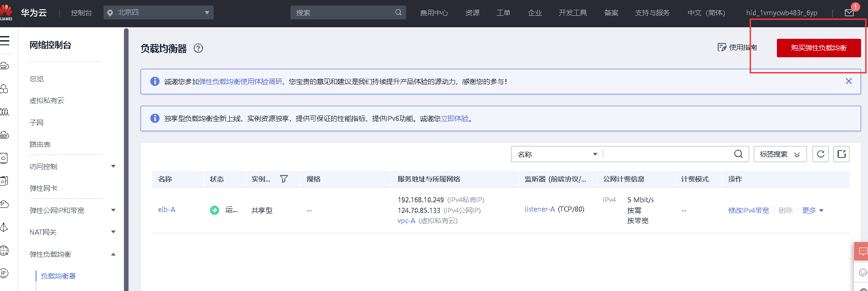Open 资源 in the top menu
The height and width of the screenshot is (291, 868).
472,13
